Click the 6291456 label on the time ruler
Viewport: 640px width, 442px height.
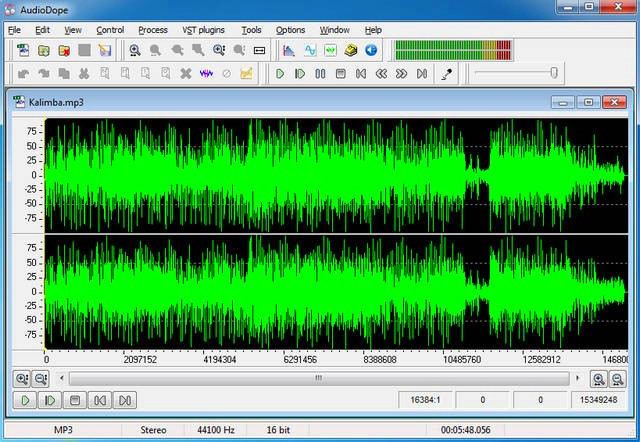click(x=300, y=360)
